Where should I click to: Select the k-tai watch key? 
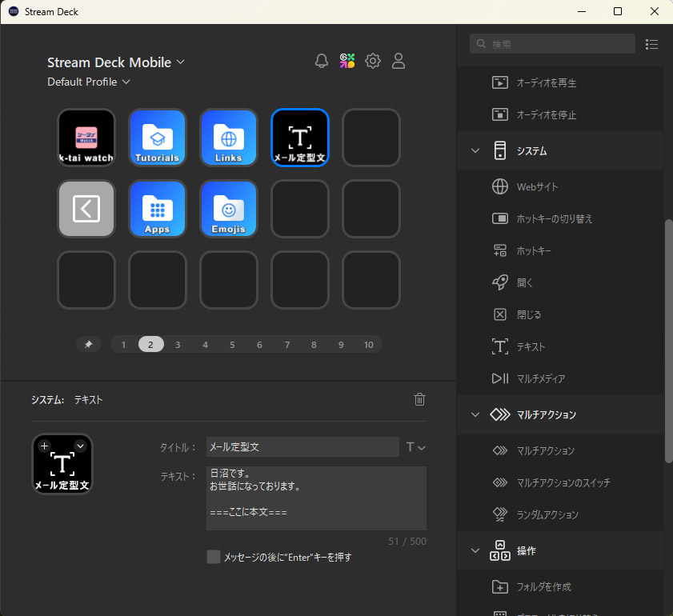86,138
